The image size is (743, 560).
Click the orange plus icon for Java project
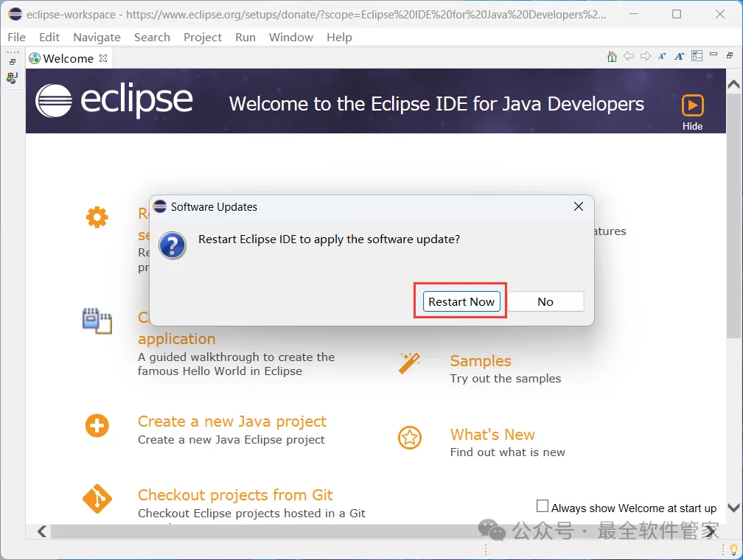[x=97, y=425]
